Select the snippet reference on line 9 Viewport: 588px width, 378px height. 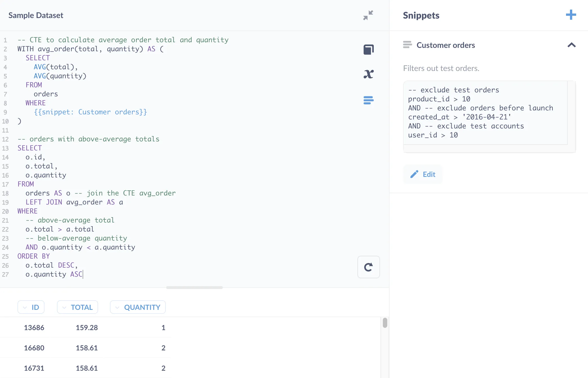point(90,112)
